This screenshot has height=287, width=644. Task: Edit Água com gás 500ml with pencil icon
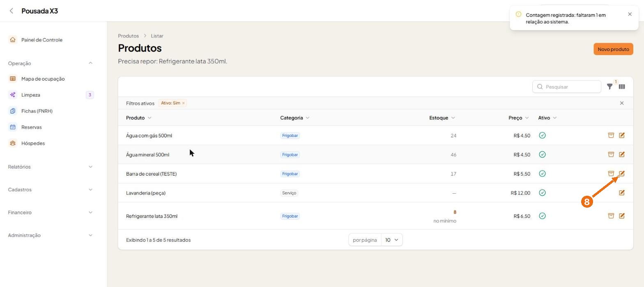point(622,135)
